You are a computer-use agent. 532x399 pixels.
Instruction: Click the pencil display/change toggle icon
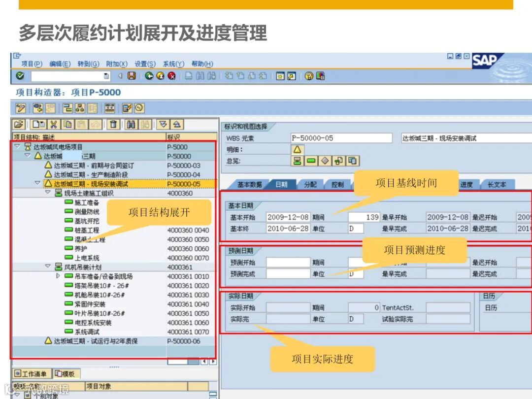click(x=20, y=108)
